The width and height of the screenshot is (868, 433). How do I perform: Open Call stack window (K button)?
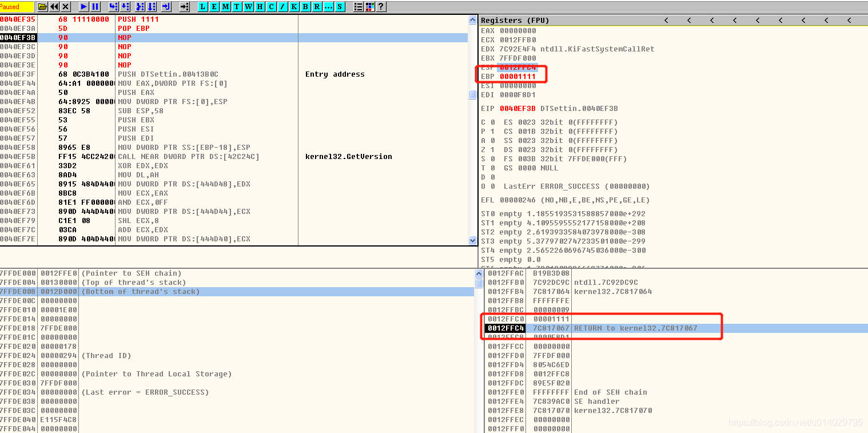(x=294, y=7)
